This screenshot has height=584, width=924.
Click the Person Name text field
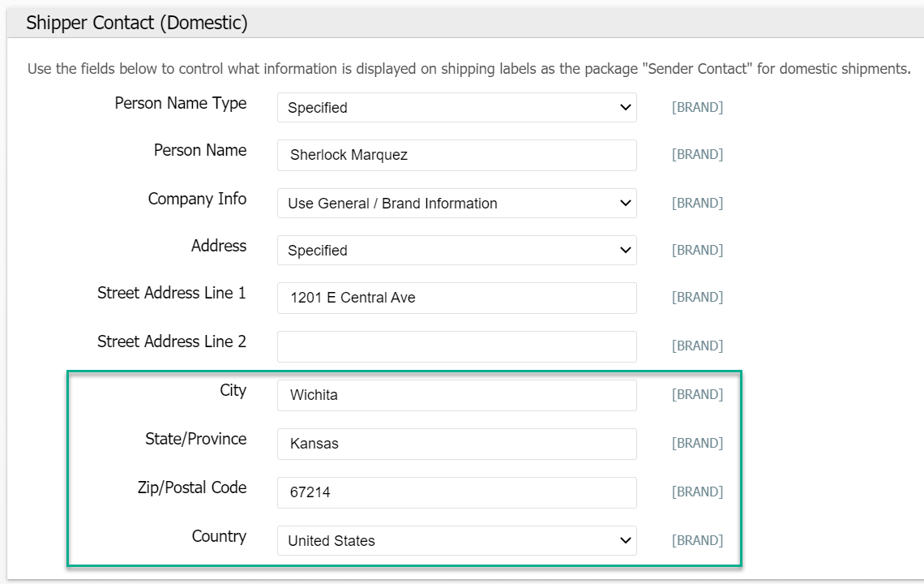coord(456,155)
